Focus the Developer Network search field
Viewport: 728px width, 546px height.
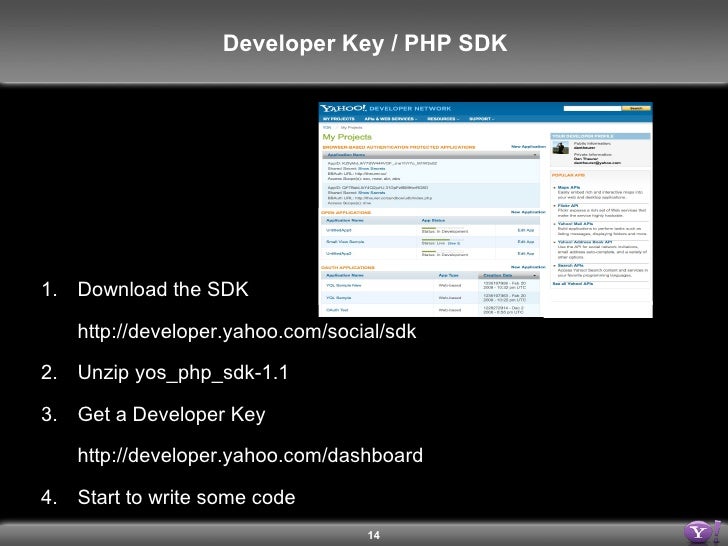[592, 108]
